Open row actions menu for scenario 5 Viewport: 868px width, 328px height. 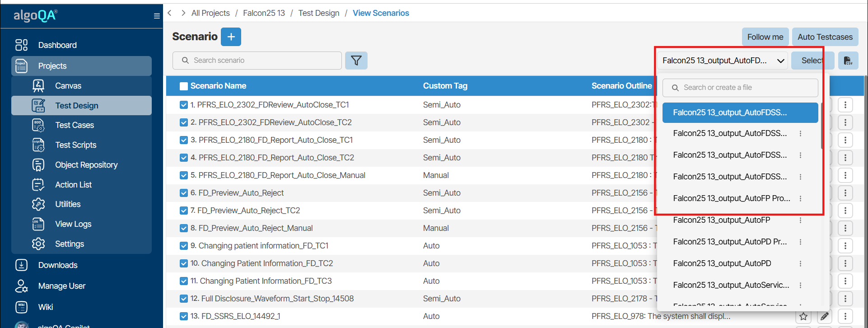(x=845, y=175)
